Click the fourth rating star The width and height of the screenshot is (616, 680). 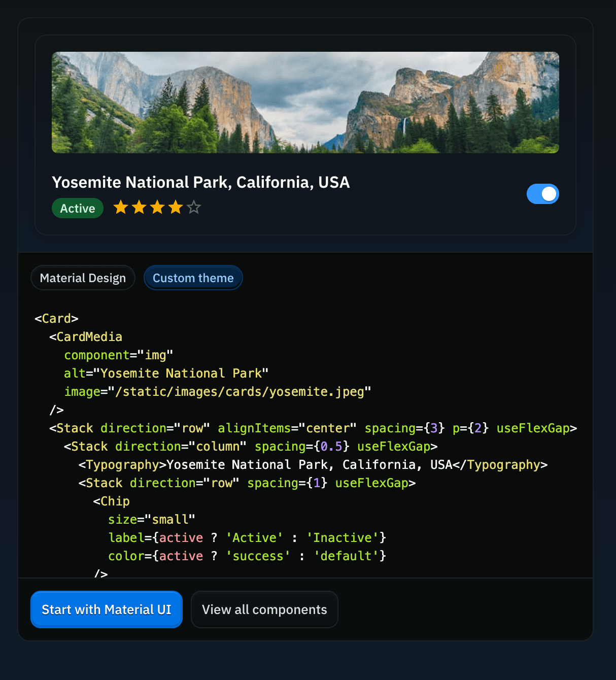pos(176,207)
